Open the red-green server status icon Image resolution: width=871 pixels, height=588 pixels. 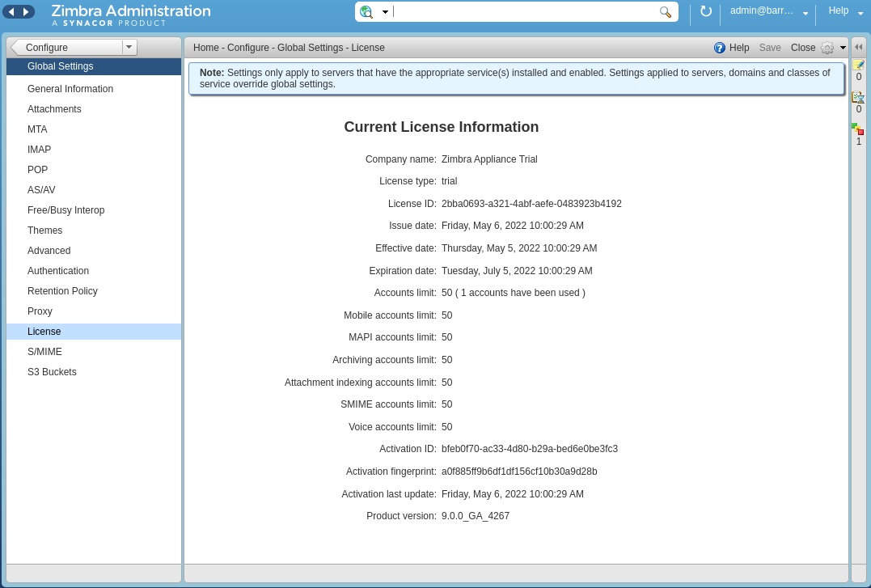coord(858,129)
